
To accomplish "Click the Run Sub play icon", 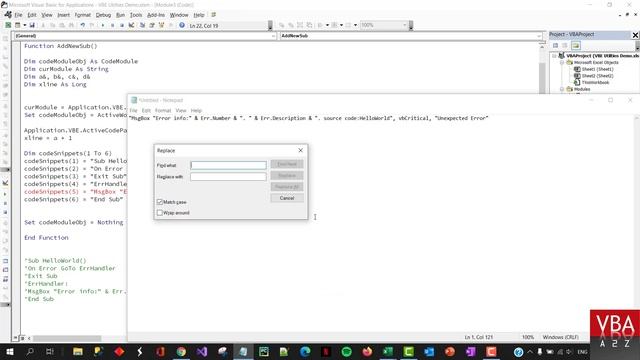I will coord(103,25).
